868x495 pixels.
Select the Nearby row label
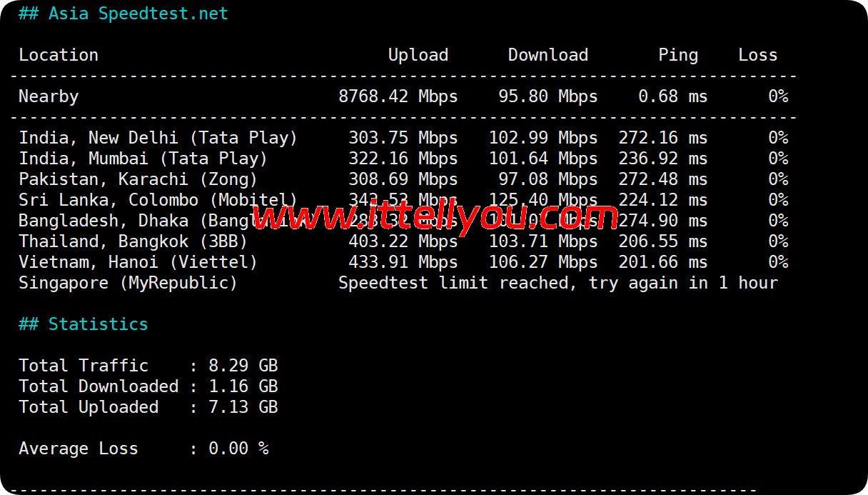tap(49, 96)
